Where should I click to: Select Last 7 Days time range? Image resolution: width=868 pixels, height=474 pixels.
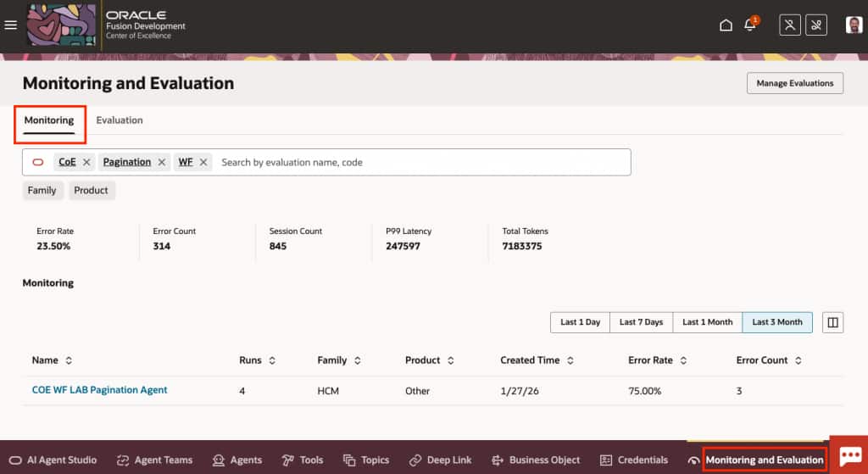pyautogui.click(x=641, y=322)
